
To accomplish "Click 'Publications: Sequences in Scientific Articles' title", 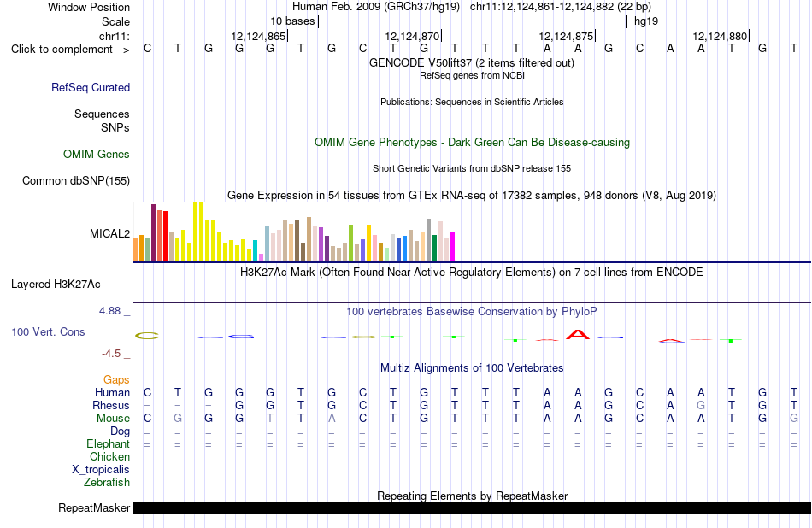I will (472, 102).
